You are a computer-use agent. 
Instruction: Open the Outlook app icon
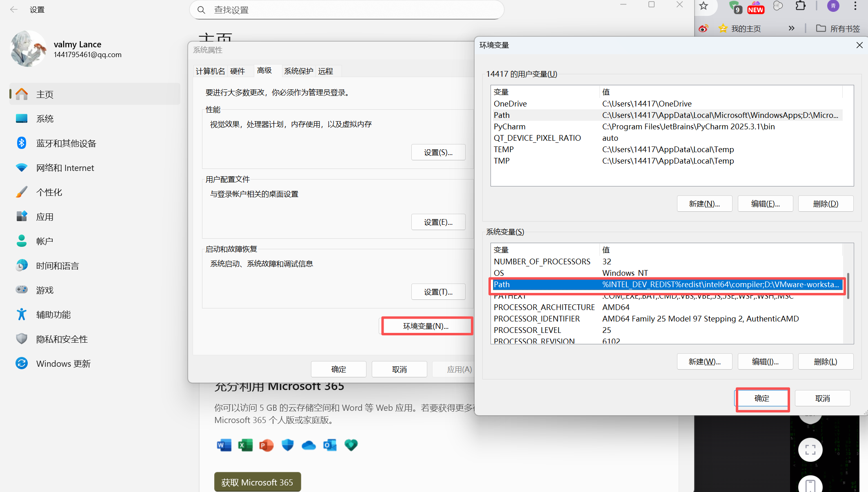[x=330, y=445]
